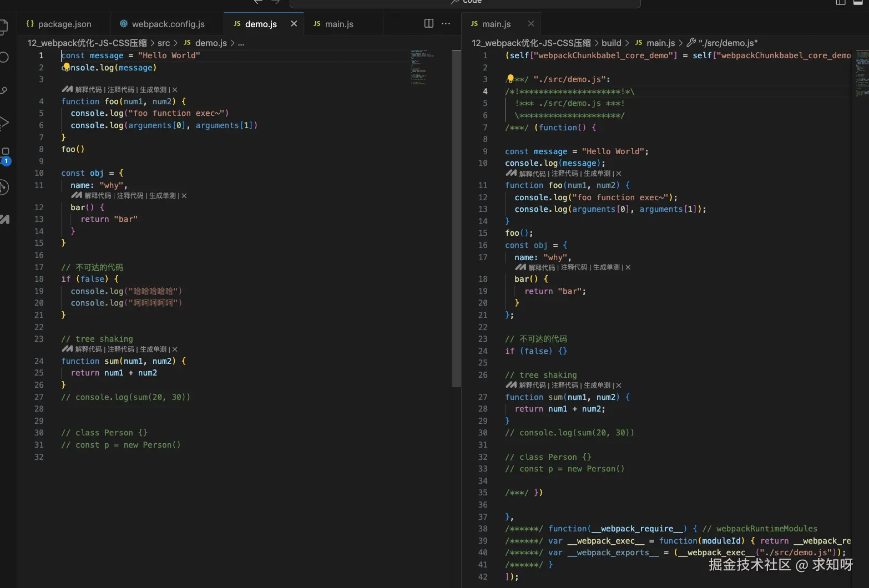Expand the src breadcrumb in left editor
The width and height of the screenshot is (869, 588).
click(x=164, y=43)
